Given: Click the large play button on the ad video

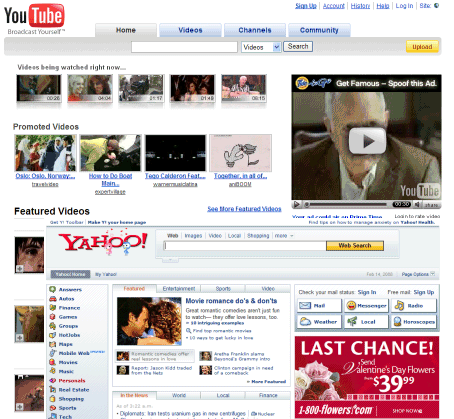Looking at the screenshot, I should (367, 141).
